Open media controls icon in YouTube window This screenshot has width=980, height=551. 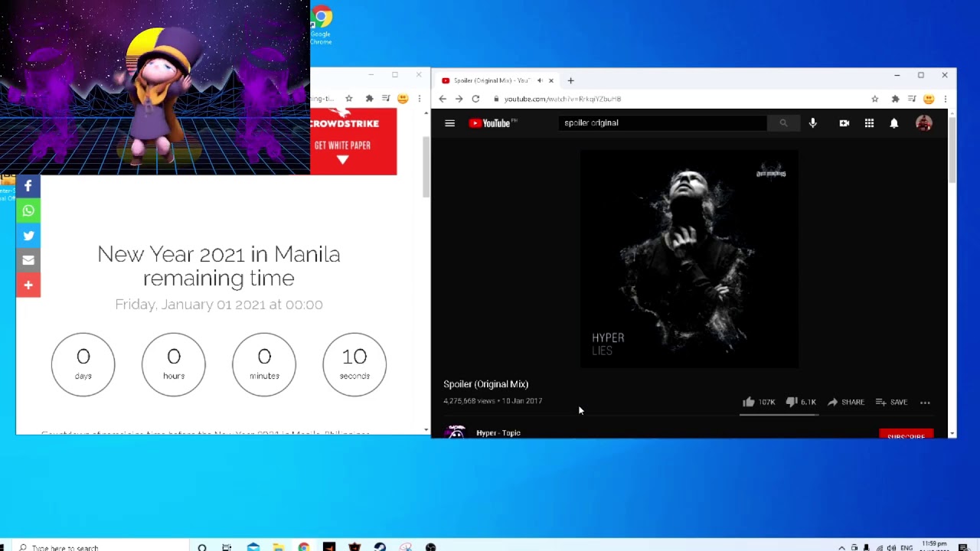pyautogui.click(x=912, y=99)
